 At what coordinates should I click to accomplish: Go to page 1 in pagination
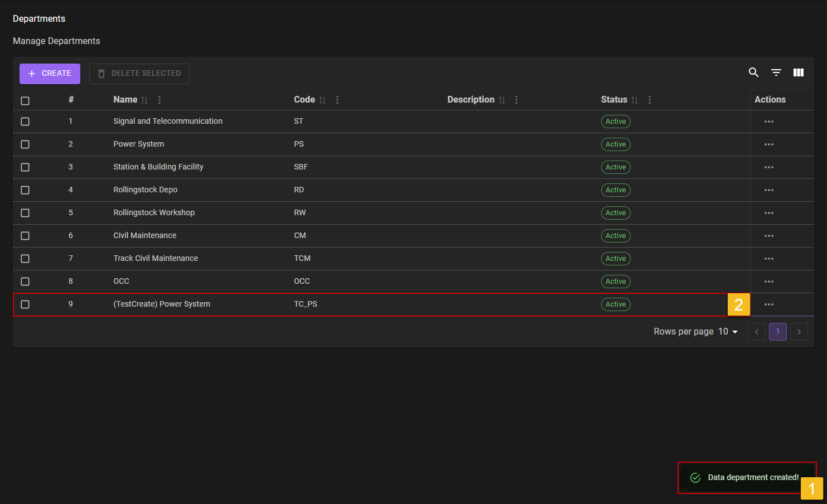(777, 332)
